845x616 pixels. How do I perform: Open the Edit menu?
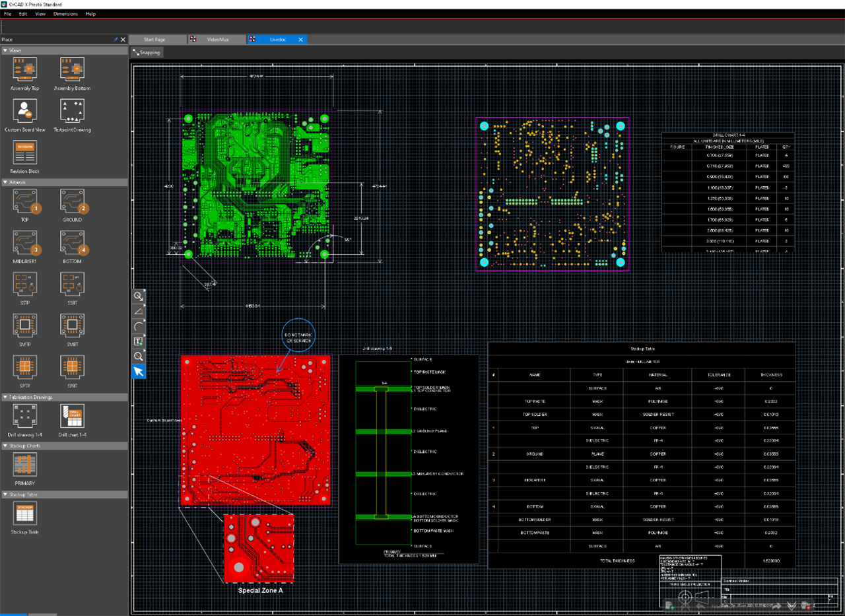pos(23,14)
